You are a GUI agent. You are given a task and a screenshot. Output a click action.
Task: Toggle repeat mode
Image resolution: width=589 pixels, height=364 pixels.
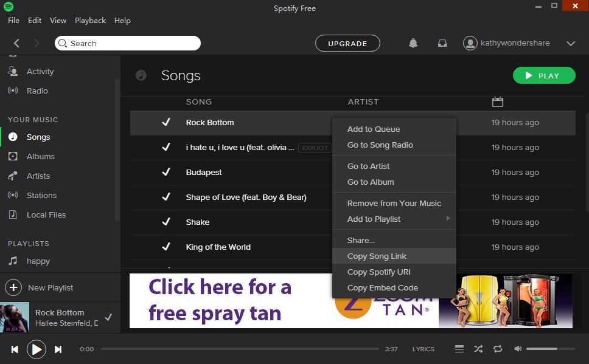[498, 349]
